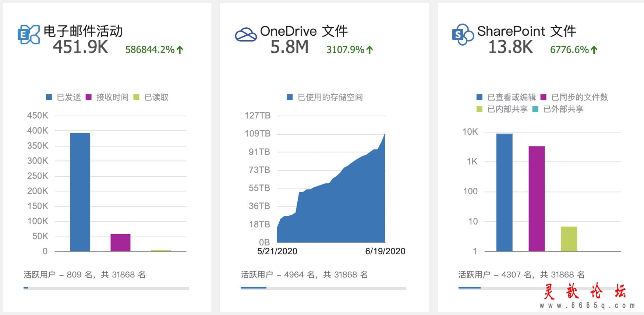
Task: Toggle the 已外部共享 legend swatch
Action: coord(535,109)
